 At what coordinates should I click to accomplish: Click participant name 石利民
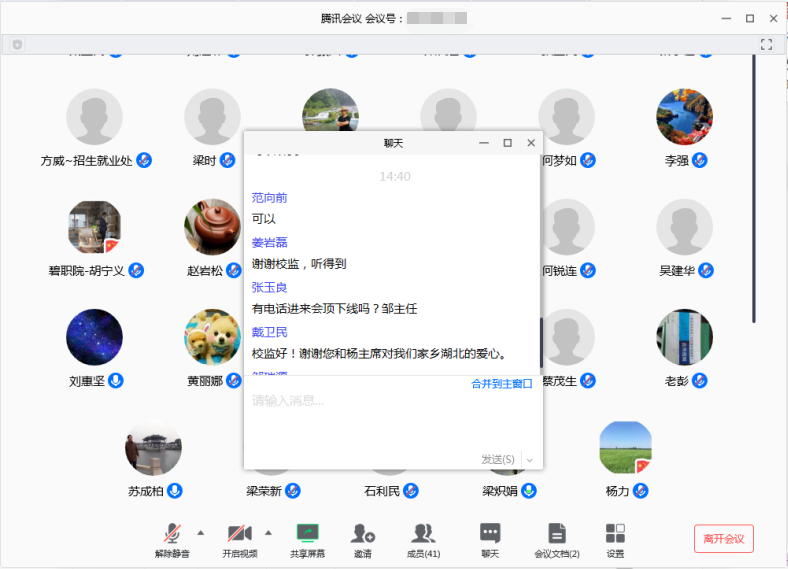point(382,491)
